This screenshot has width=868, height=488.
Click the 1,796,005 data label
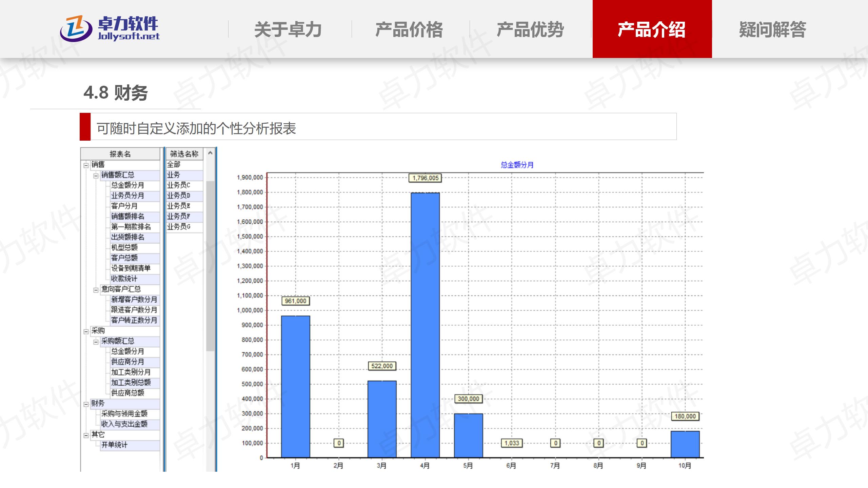[425, 178]
